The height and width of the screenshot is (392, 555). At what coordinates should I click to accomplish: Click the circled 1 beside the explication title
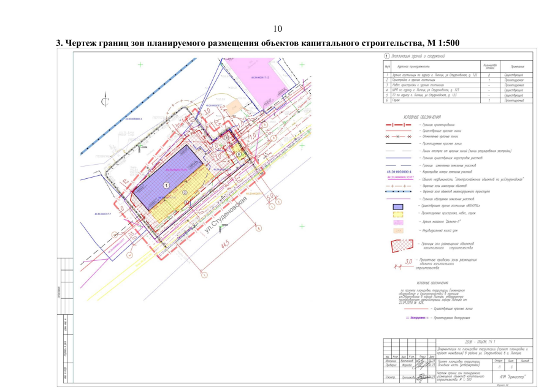click(x=388, y=57)
